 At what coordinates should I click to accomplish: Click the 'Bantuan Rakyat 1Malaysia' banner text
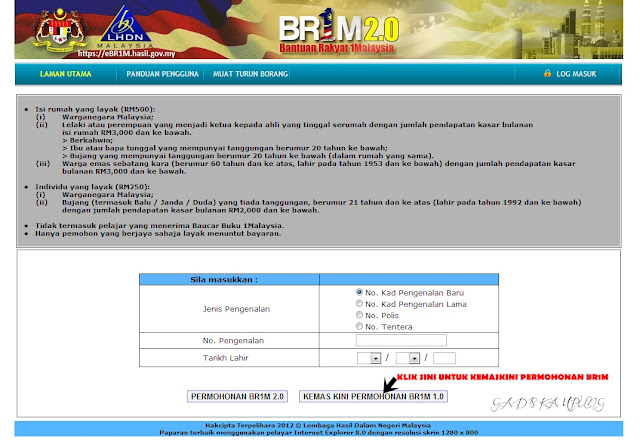337,48
